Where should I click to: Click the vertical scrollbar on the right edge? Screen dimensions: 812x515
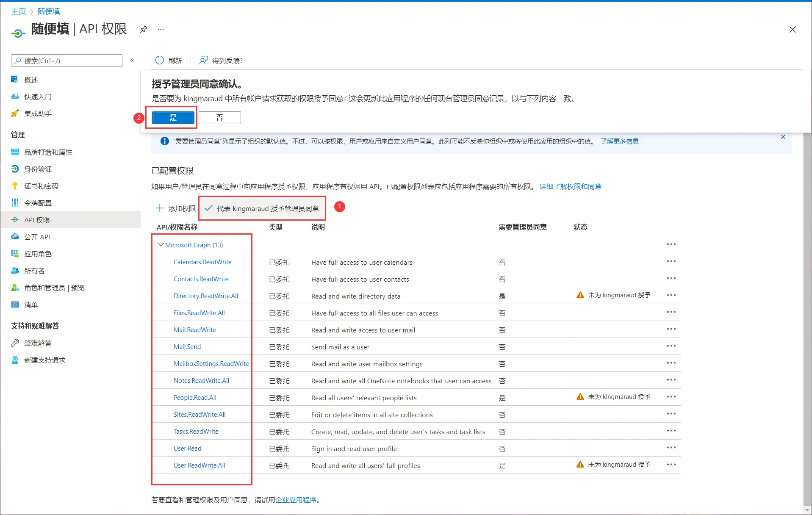point(807,318)
